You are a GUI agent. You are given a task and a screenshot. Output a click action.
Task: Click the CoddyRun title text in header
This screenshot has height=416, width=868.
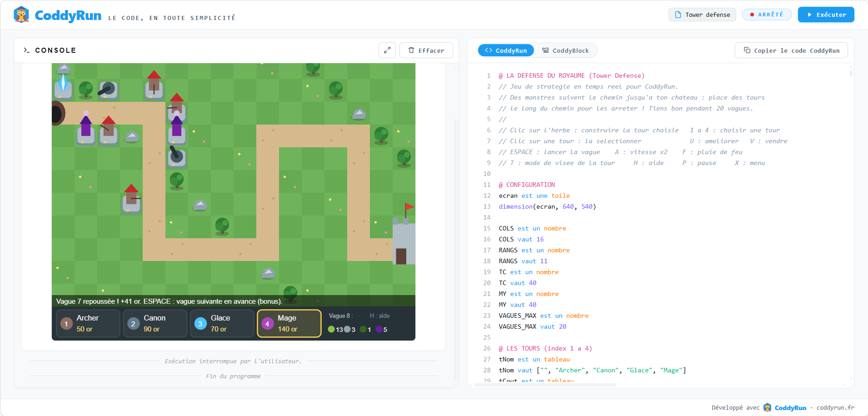point(68,15)
